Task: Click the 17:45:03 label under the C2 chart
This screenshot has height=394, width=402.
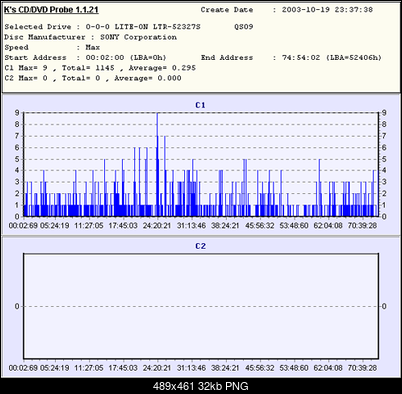Action: [x=123, y=368]
